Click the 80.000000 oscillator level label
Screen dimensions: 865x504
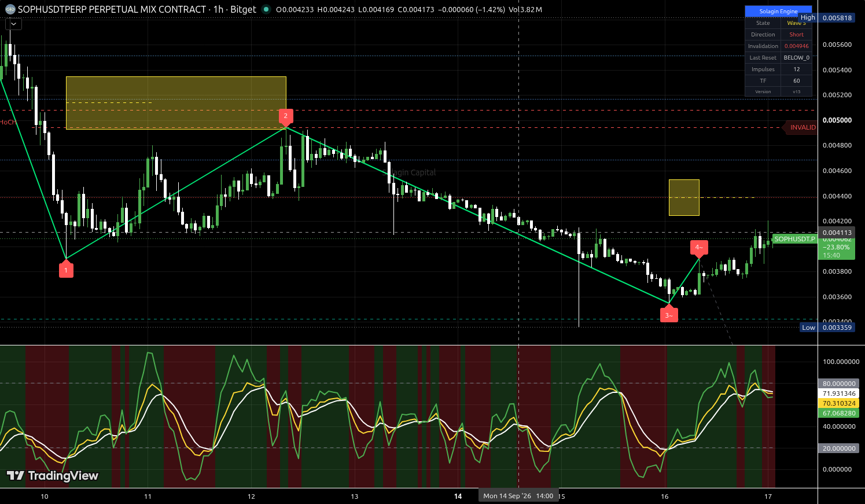(x=839, y=384)
